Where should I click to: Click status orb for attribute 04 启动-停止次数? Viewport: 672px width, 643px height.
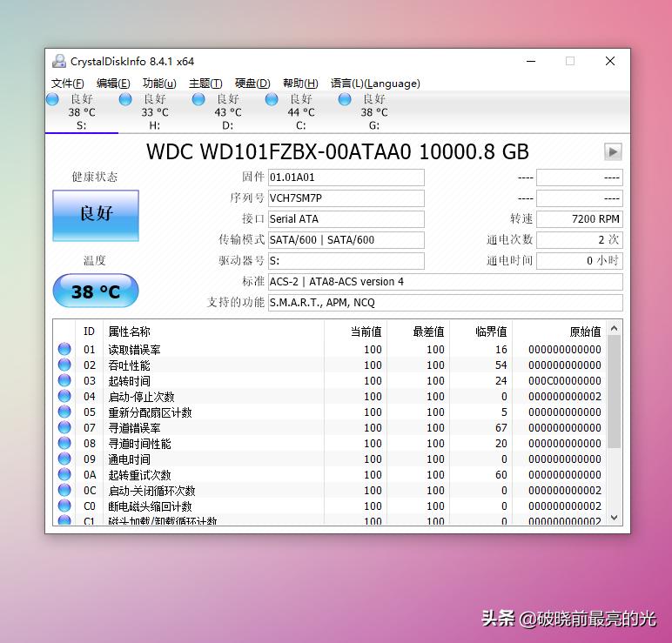tap(64, 396)
